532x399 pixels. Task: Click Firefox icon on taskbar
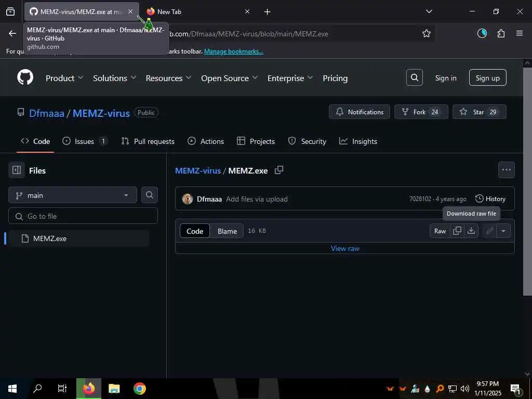click(88, 389)
